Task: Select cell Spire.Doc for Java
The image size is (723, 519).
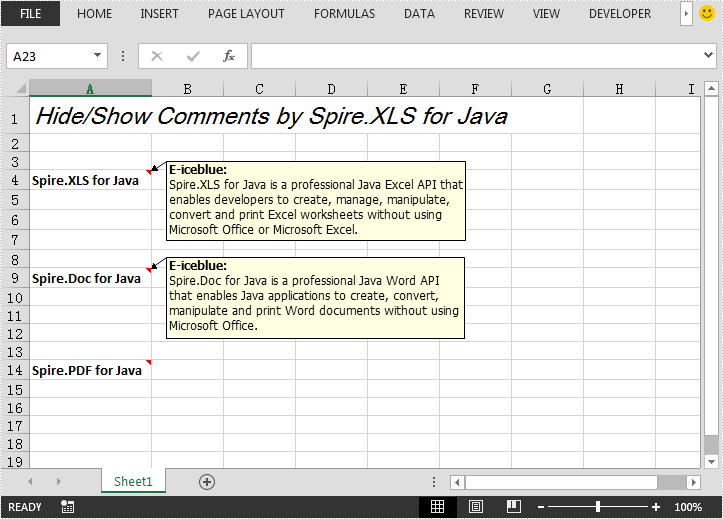Action: pyautogui.click(x=90, y=278)
